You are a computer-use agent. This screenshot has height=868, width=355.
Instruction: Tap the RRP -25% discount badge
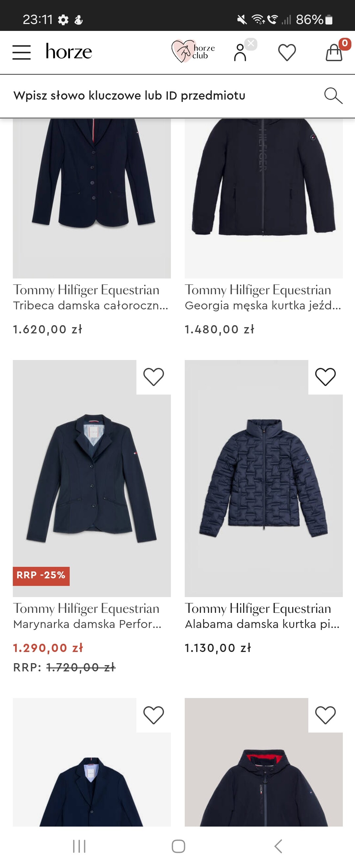click(x=41, y=576)
